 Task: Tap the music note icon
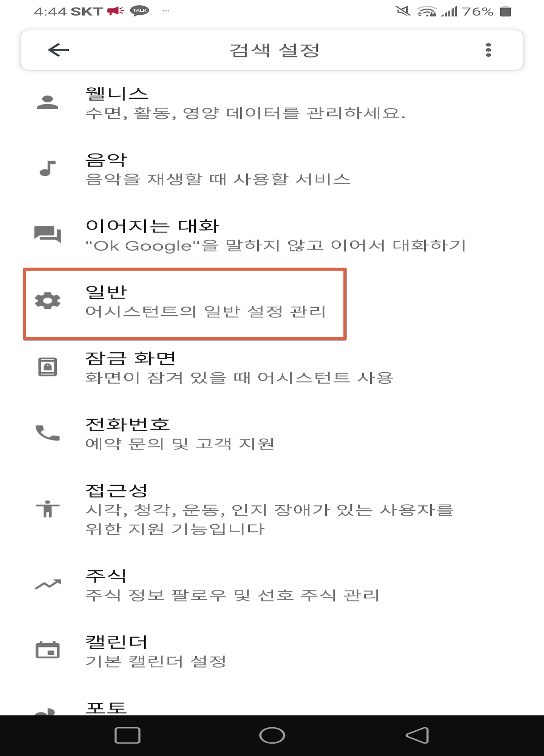48,168
